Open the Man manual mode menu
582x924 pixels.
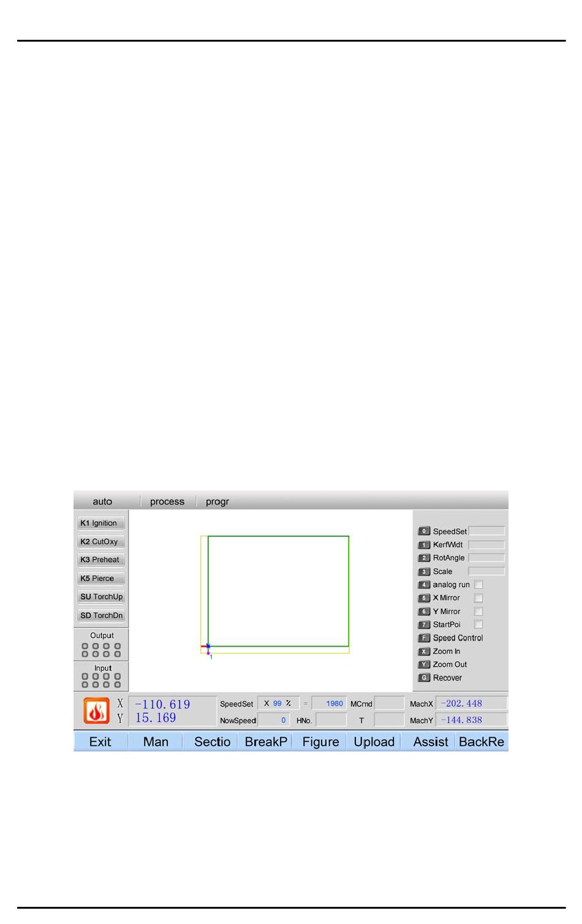[x=156, y=742]
